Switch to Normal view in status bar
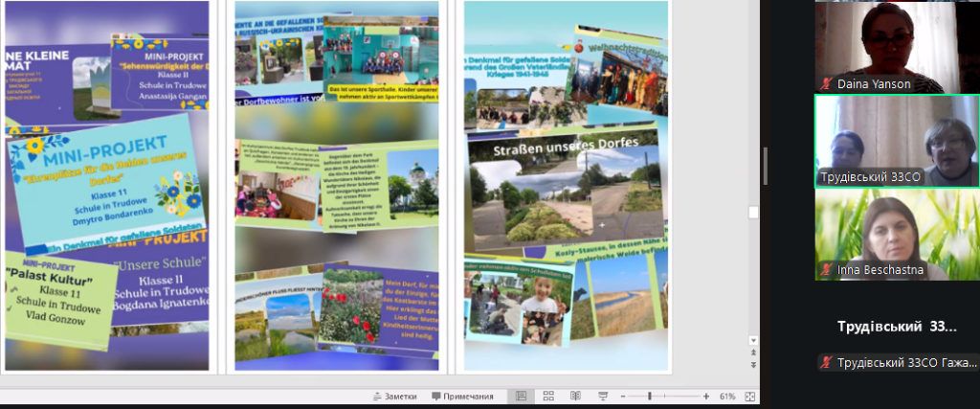Viewport: 980px width, 409px height. [521, 397]
